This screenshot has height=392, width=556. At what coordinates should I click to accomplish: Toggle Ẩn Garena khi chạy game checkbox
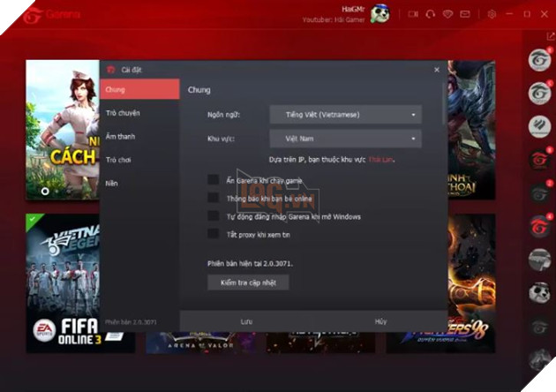[x=213, y=179]
